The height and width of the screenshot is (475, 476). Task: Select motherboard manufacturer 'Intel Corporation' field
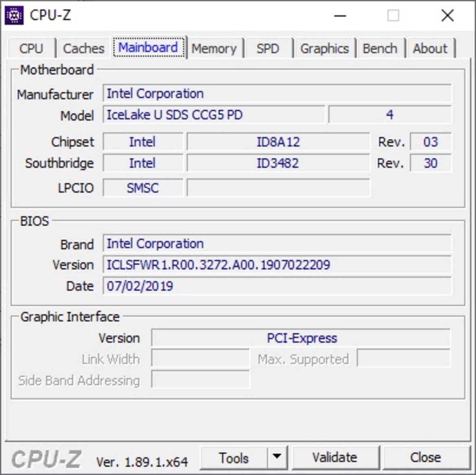[x=277, y=93]
